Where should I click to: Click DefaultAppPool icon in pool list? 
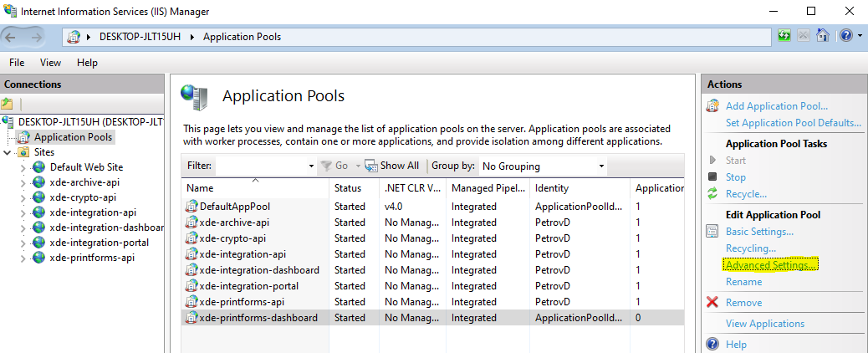pyautogui.click(x=191, y=206)
